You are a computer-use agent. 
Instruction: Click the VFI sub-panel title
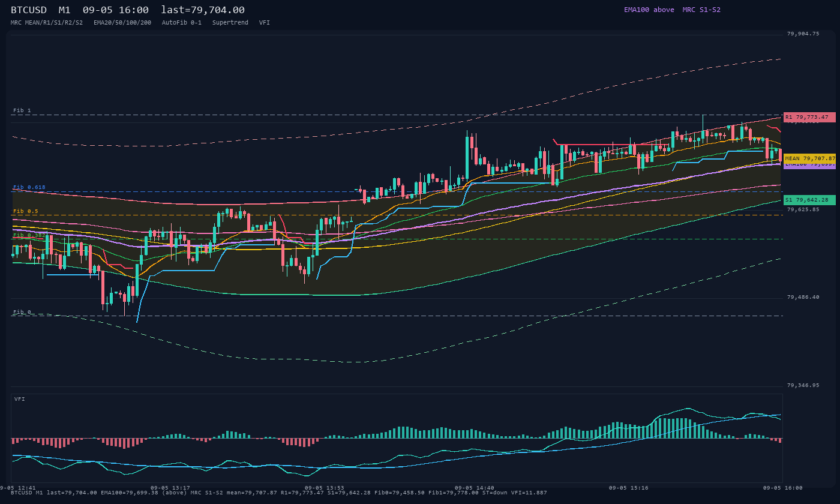point(20,399)
